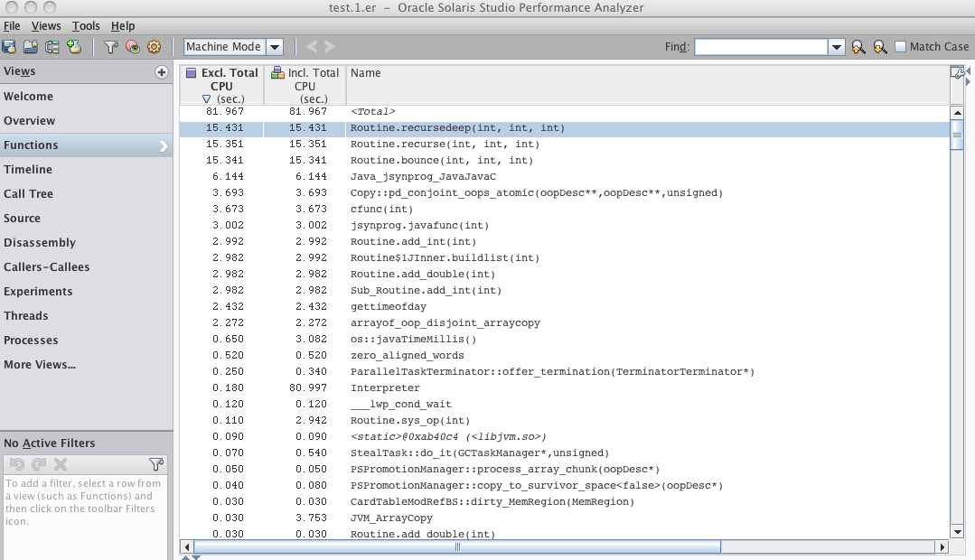Click the Profile Application toolbar icon

[x=9, y=47]
